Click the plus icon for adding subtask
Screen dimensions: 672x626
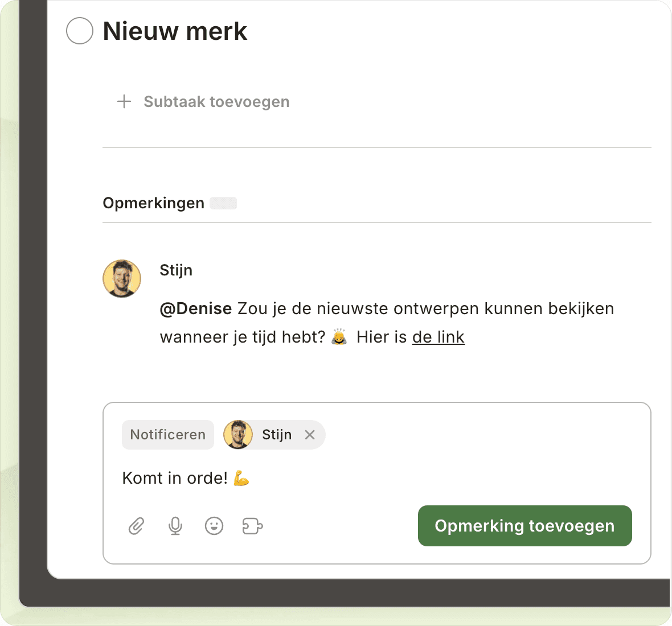coord(124,102)
